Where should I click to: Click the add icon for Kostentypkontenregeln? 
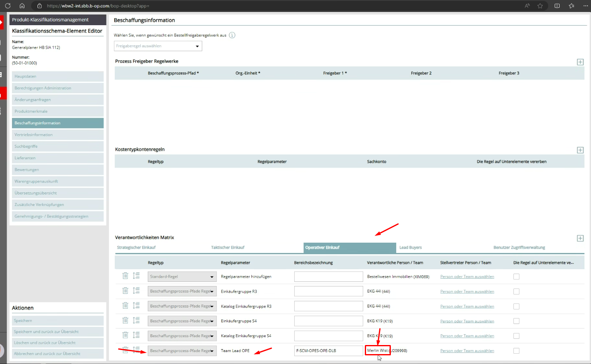point(580,150)
